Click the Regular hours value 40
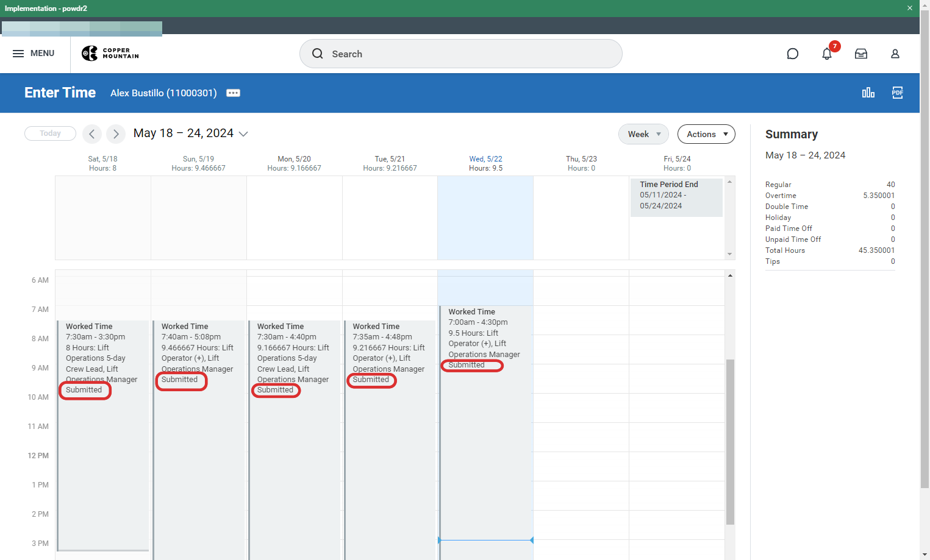The width and height of the screenshot is (930, 560). pos(890,185)
